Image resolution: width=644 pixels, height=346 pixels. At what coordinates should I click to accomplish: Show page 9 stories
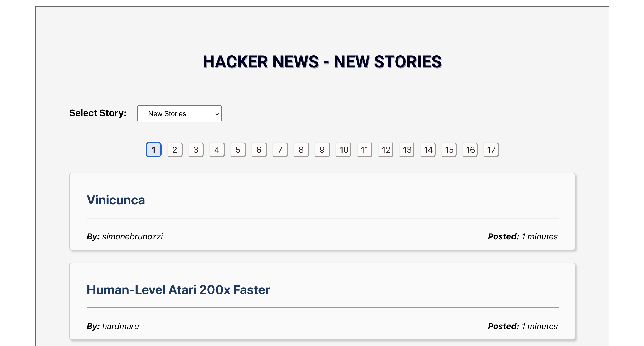coord(322,150)
